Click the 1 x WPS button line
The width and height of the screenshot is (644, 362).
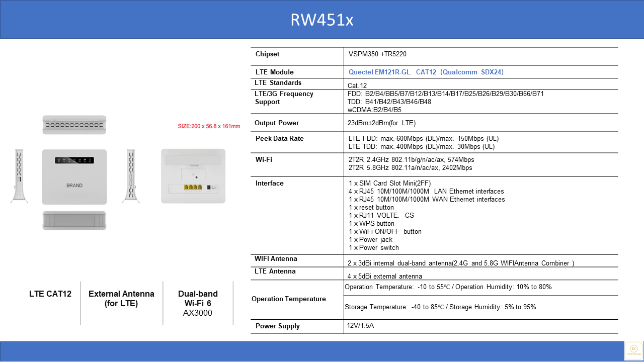[x=372, y=223]
